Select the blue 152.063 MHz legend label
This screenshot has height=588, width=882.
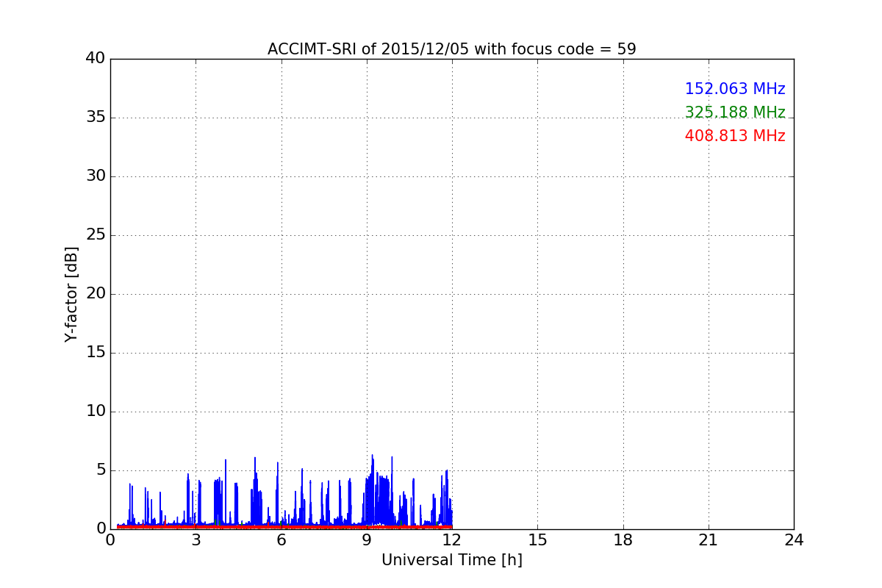pyautogui.click(x=735, y=89)
